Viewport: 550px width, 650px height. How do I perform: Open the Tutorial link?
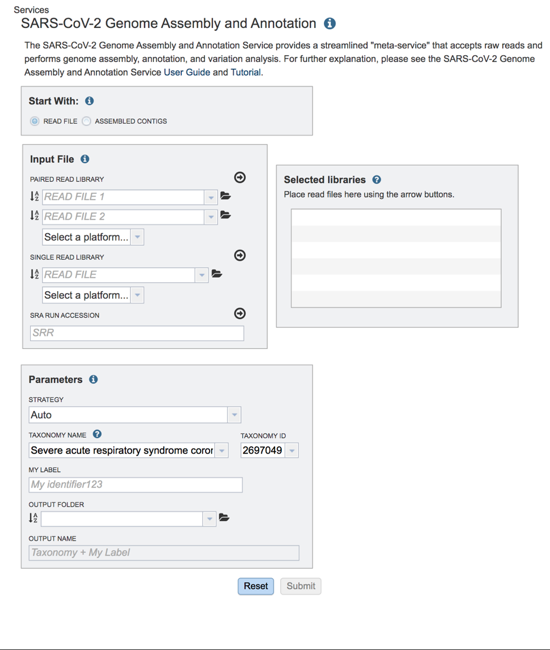(246, 72)
